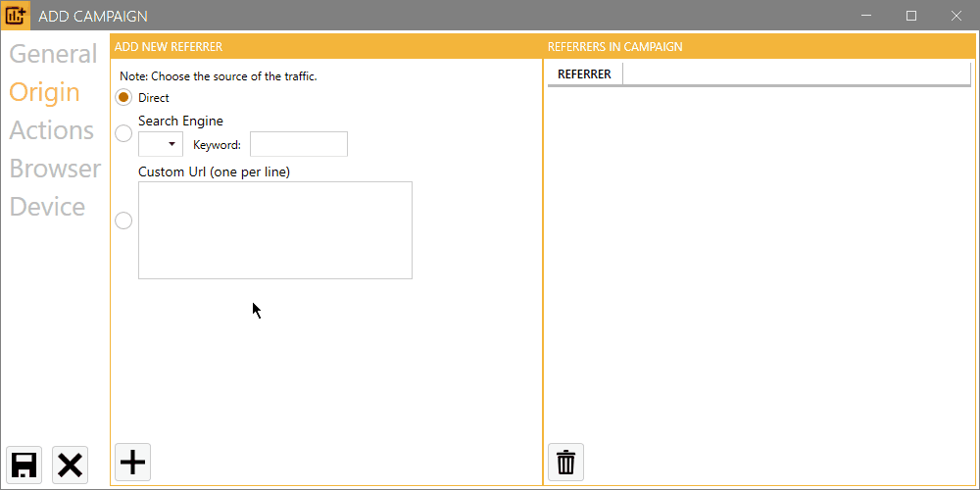Image resolution: width=980 pixels, height=490 pixels.
Task: Minimize the Add Campaign window
Action: point(865,16)
